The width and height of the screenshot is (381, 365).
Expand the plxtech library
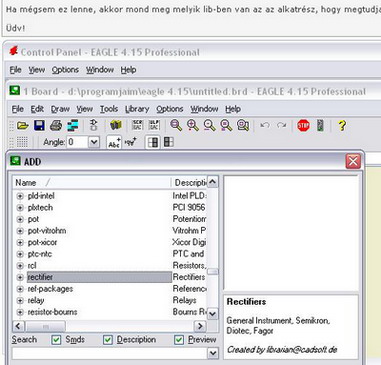point(20,208)
